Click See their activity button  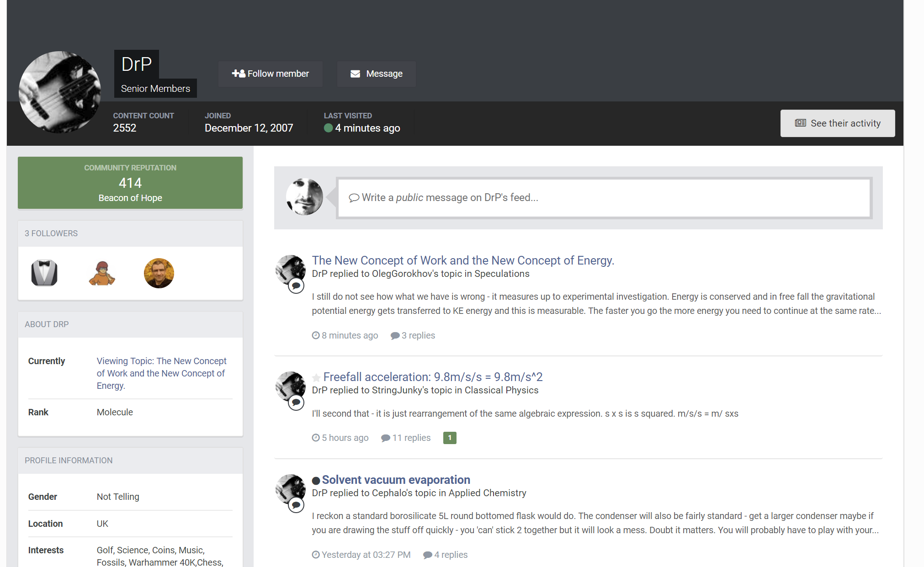coord(837,123)
